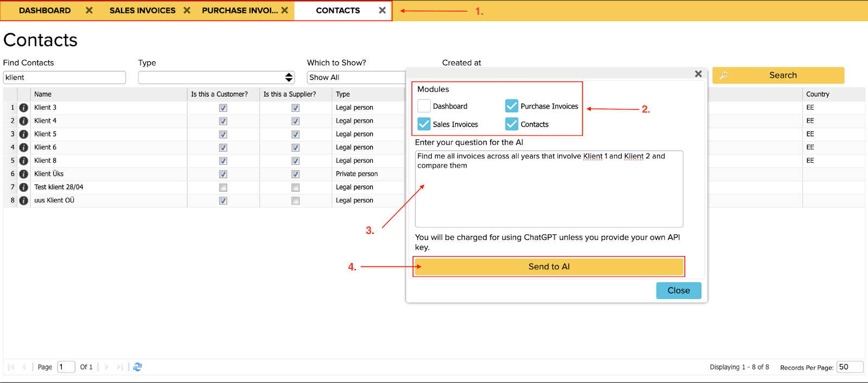Click info icon for Test klient 28/04

click(x=23, y=187)
